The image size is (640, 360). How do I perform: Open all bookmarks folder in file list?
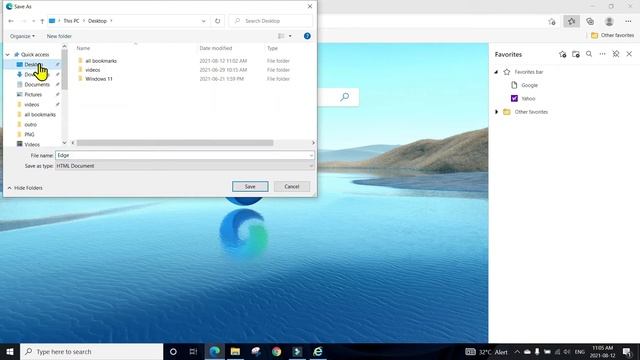(101, 61)
